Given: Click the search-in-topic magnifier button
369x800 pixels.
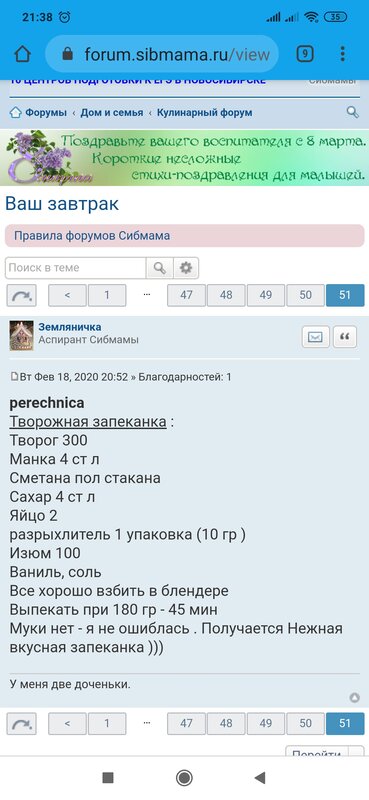Looking at the screenshot, I should click(x=160, y=268).
